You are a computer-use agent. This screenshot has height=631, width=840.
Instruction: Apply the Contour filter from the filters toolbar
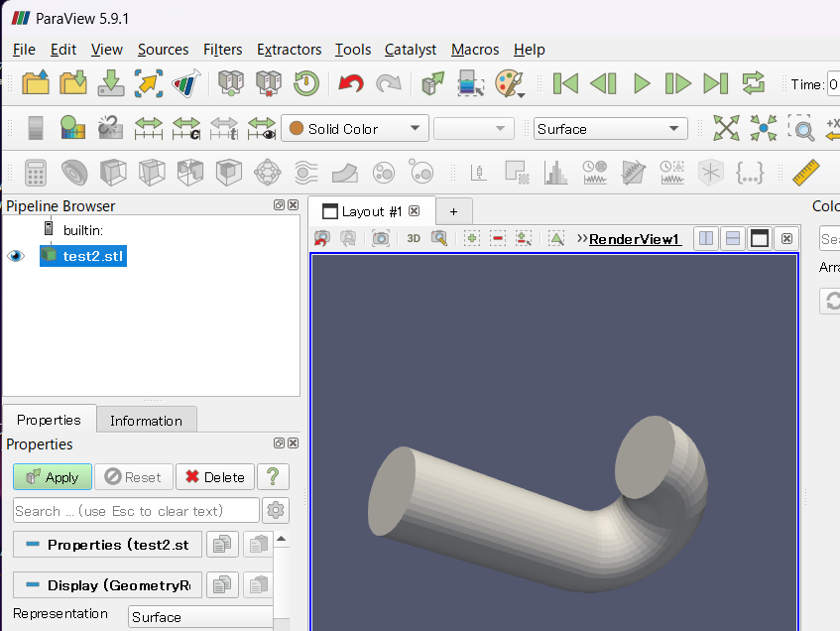click(x=73, y=173)
